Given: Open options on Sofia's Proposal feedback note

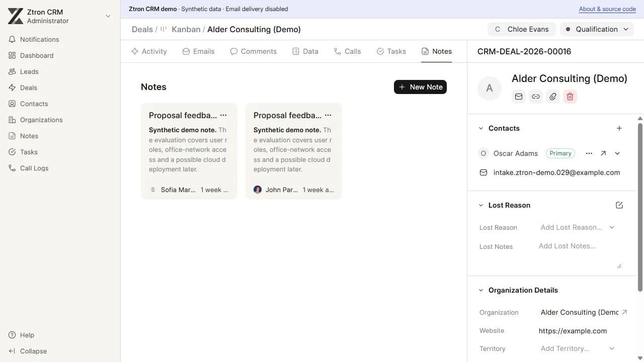Looking at the screenshot, I should coord(223,115).
